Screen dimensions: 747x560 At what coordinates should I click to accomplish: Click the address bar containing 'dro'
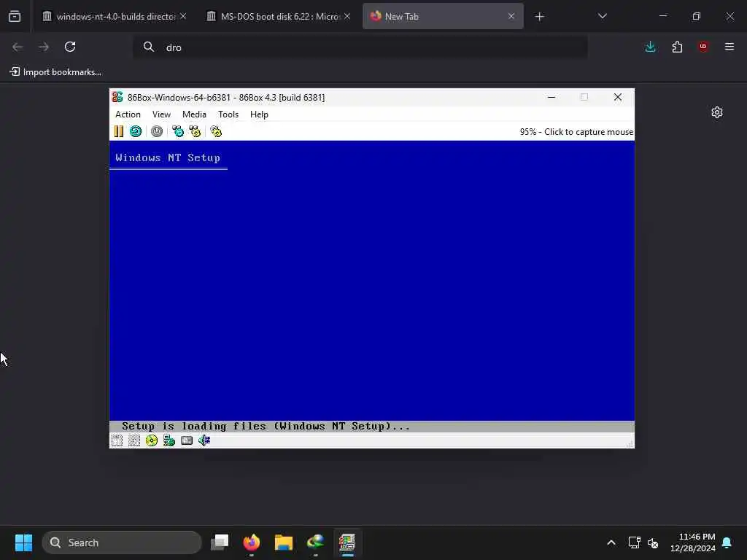[x=360, y=47]
